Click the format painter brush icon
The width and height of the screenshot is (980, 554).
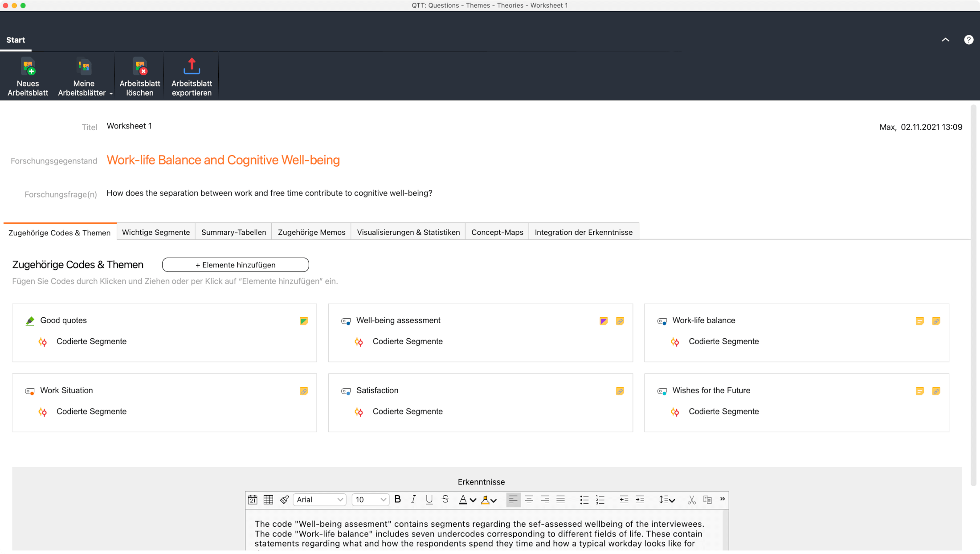coord(284,500)
